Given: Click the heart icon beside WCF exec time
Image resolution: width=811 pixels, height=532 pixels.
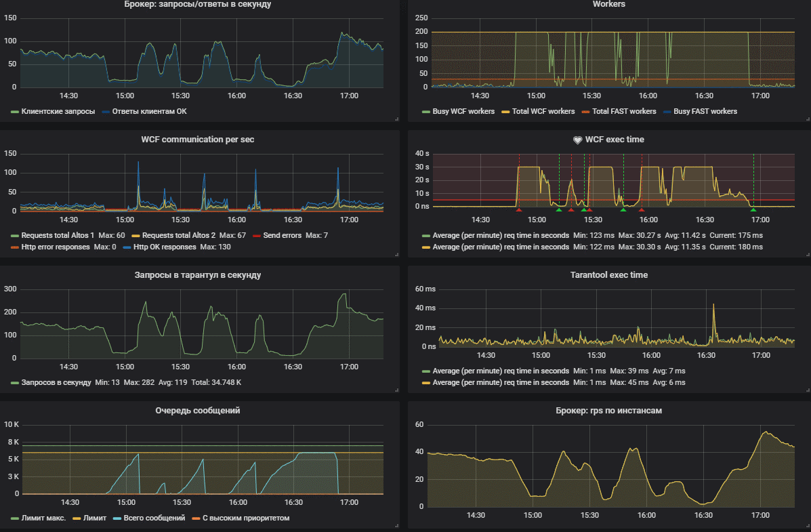Looking at the screenshot, I should click(577, 140).
